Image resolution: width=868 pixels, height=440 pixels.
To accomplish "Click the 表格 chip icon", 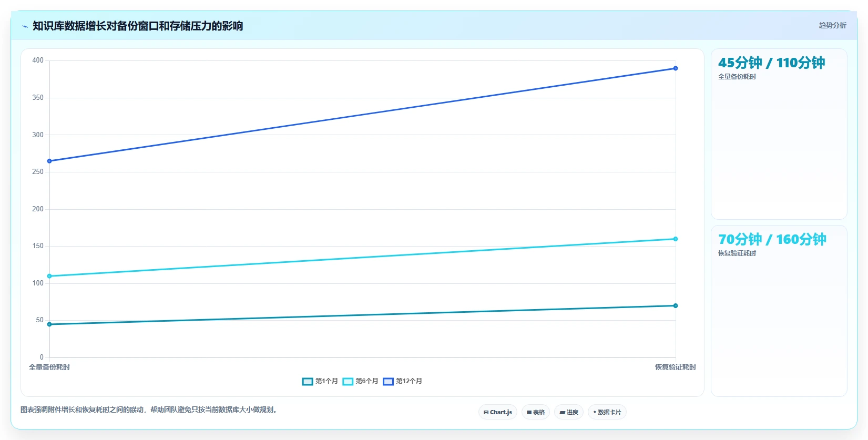I will pyautogui.click(x=529, y=413).
